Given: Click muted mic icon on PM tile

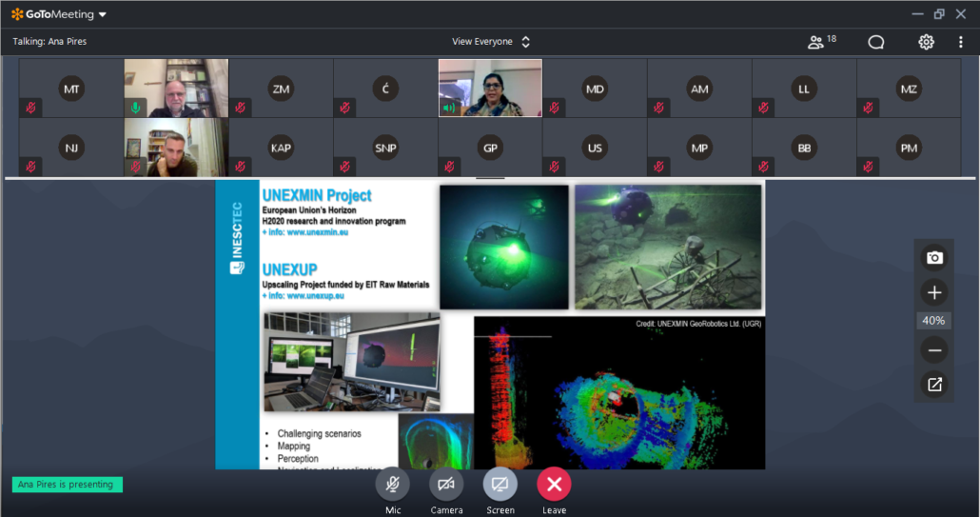Looking at the screenshot, I should pos(868,167).
